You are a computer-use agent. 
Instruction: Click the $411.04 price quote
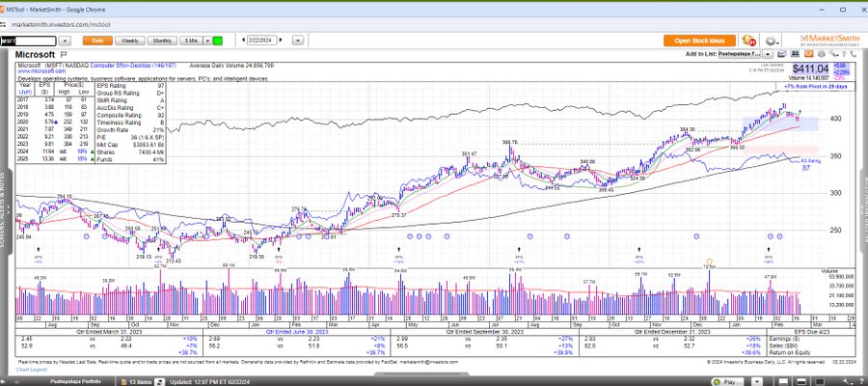pos(810,69)
